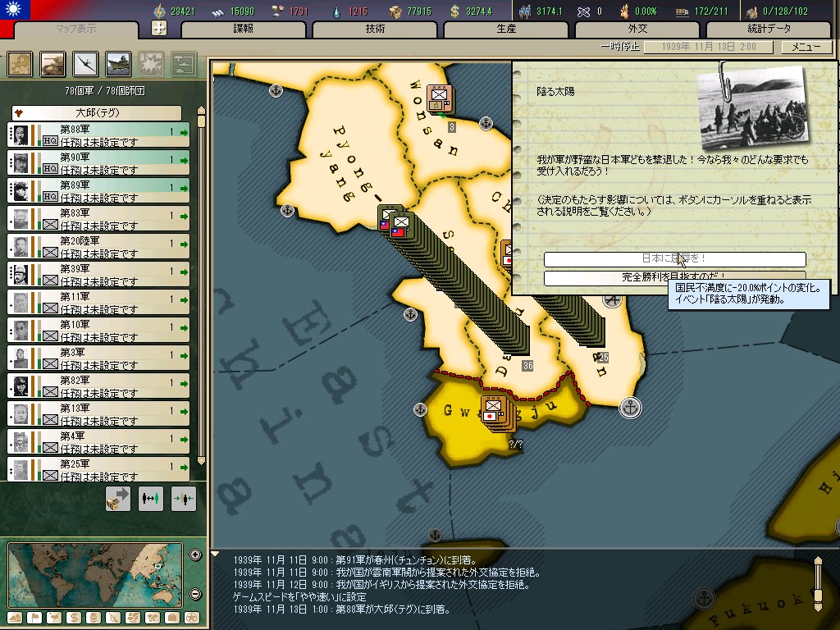Choose event option 日本に屈辱を！

click(675, 258)
